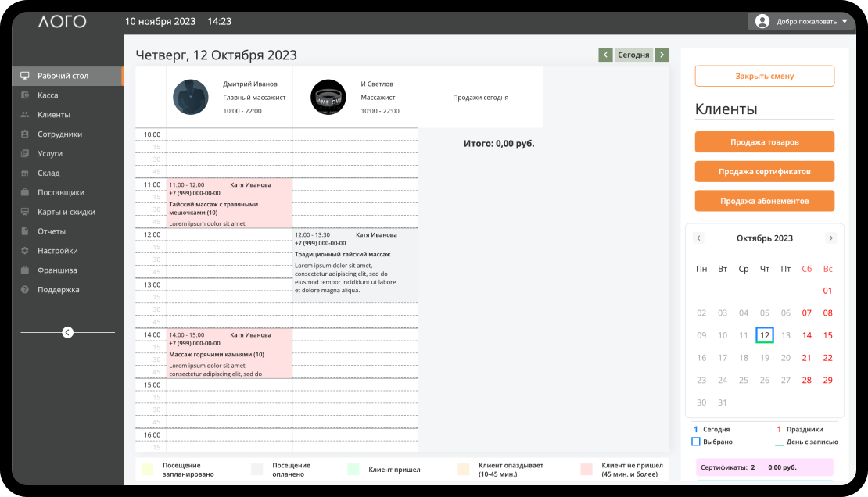Go to next month in Октябрь 2023 calendar

(x=830, y=238)
